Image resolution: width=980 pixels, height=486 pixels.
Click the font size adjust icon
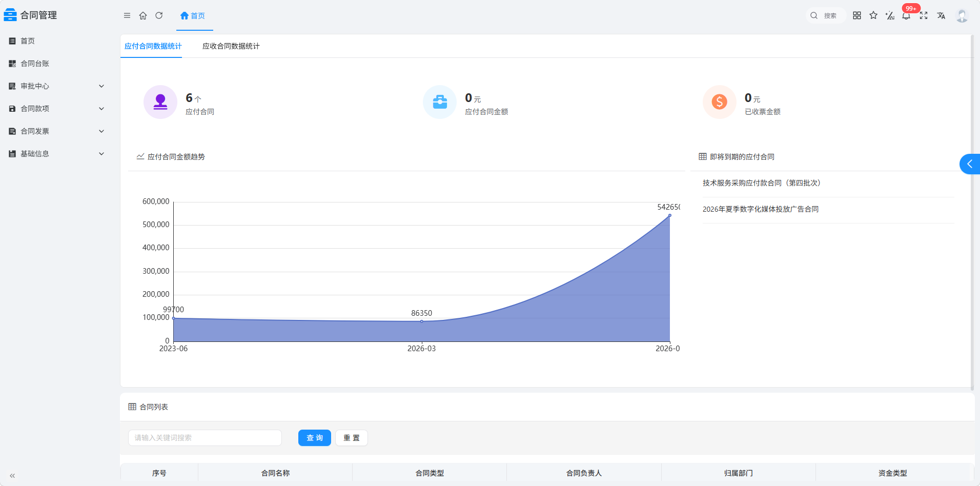890,15
